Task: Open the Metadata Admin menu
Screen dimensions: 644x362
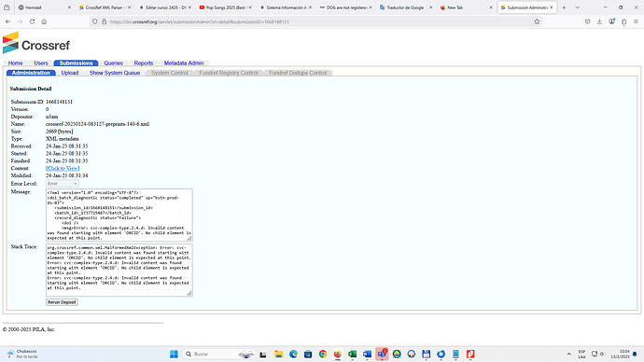Action: pyautogui.click(x=184, y=63)
